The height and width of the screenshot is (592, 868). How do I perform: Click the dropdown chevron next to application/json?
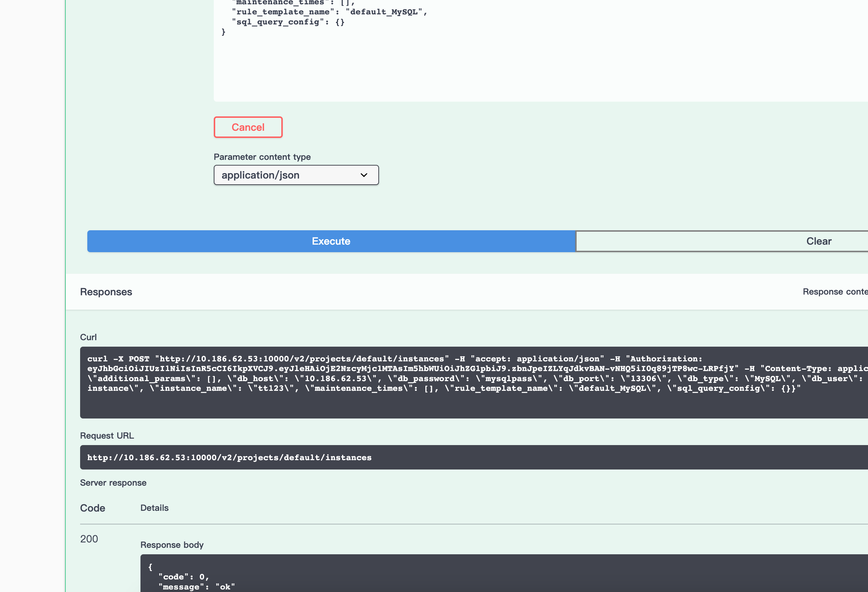tap(363, 175)
